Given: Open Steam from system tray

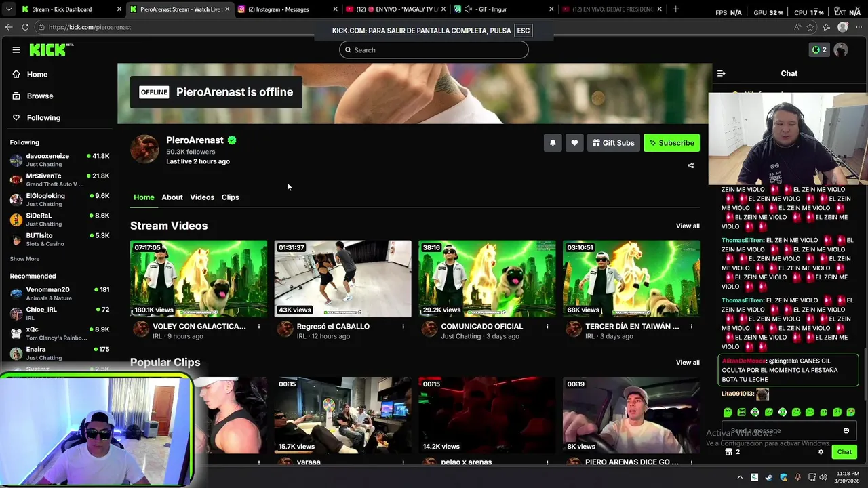Looking at the screenshot, I should click(x=769, y=477).
